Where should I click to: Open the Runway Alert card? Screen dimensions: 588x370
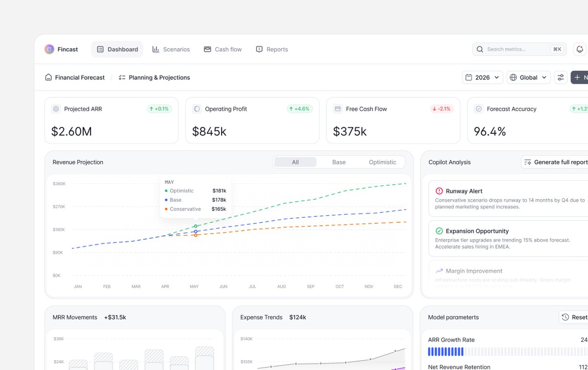click(508, 198)
